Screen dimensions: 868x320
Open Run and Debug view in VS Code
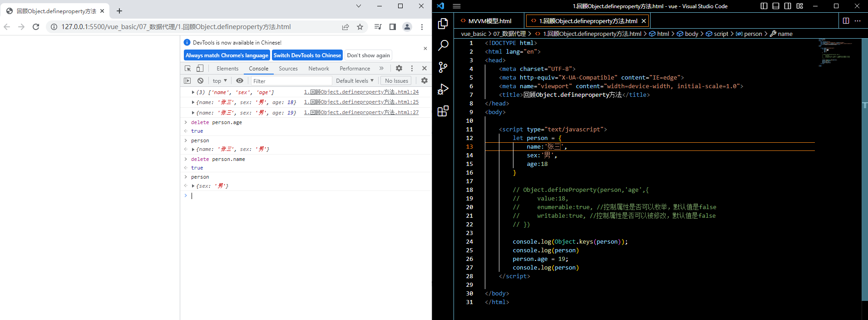(x=443, y=89)
